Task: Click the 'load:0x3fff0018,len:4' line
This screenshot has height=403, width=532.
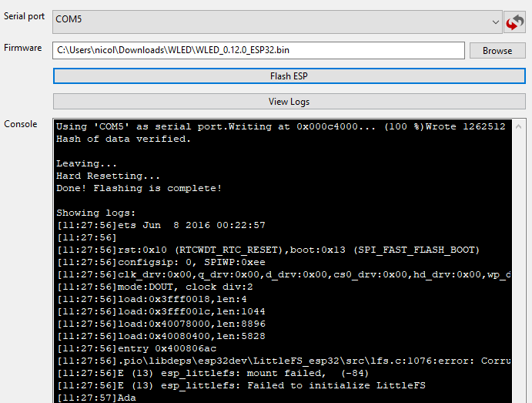Action: pyautogui.click(x=152, y=299)
